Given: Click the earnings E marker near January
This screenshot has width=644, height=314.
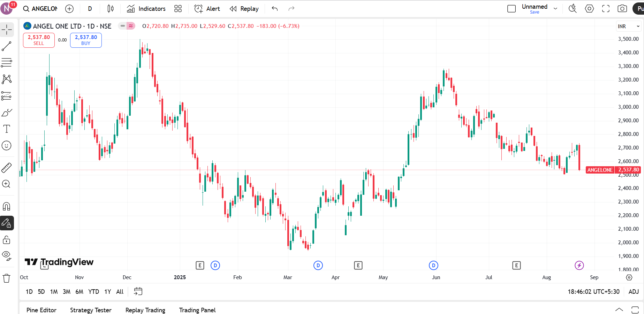Looking at the screenshot, I should (200, 266).
